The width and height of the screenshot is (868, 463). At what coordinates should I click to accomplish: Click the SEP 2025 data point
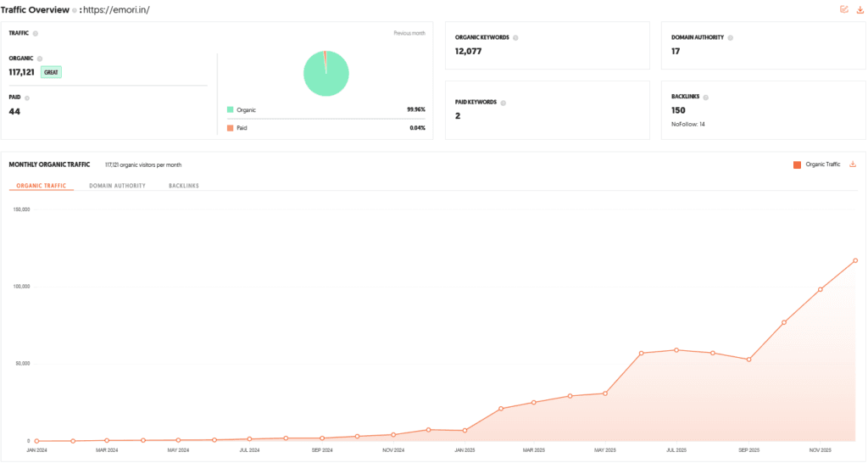pyautogui.click(x=749, y=360)
